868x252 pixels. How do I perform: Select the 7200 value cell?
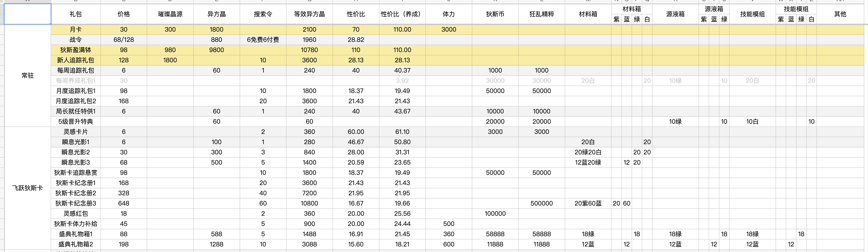(x=309, y=193)
